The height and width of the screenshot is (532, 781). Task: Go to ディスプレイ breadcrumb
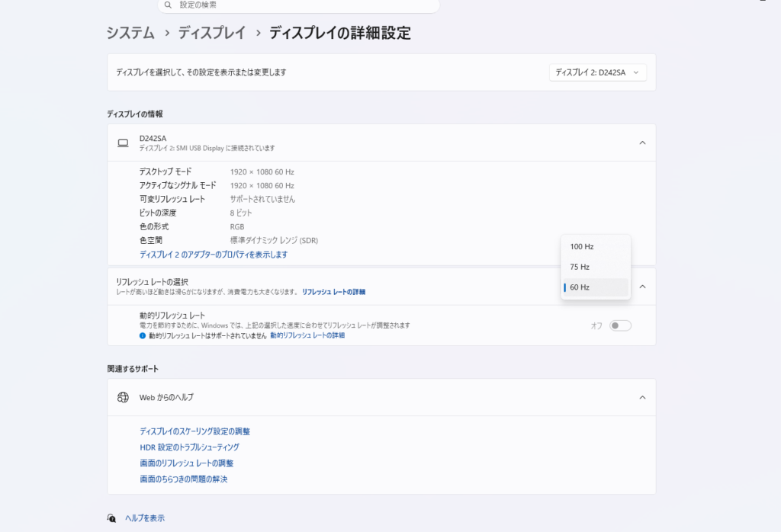[212, 34]
